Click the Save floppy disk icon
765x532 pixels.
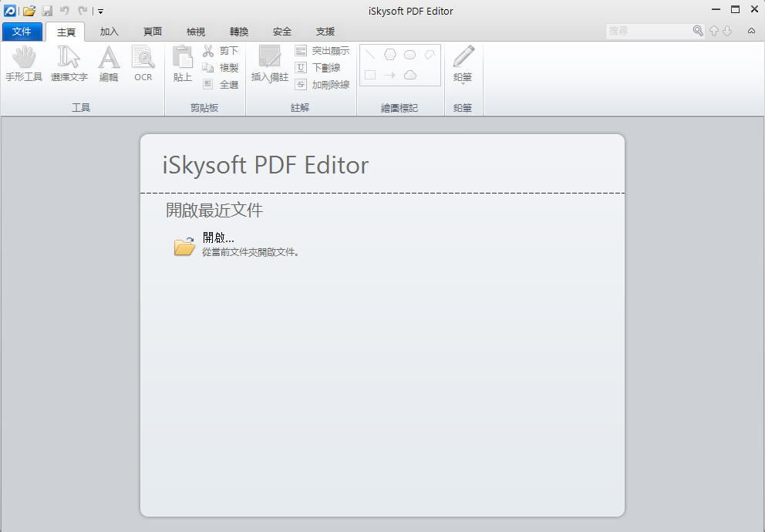(47, 11)
